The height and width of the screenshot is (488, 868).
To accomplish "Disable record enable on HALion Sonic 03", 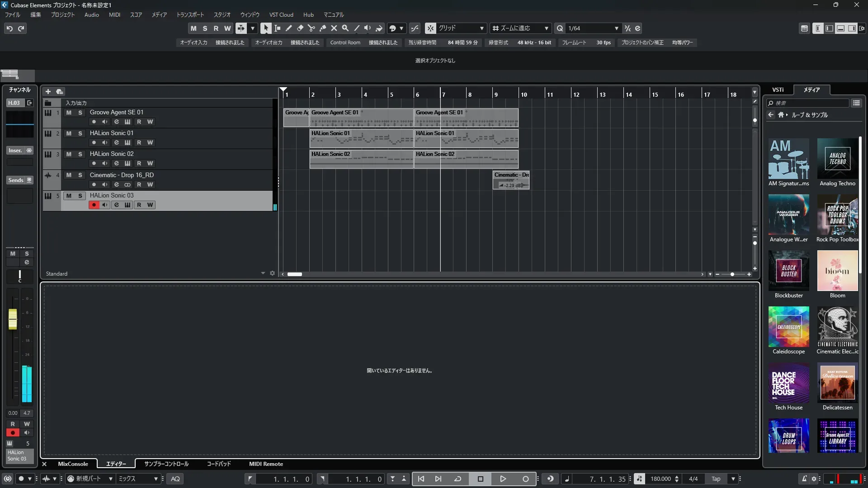I will tap(94, 205).
